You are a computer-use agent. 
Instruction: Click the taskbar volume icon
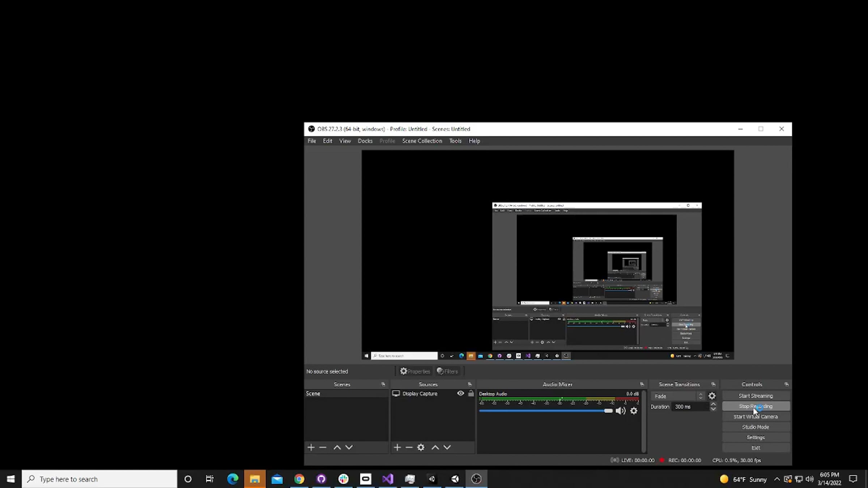pyautogui.click(x=810, y=479)
